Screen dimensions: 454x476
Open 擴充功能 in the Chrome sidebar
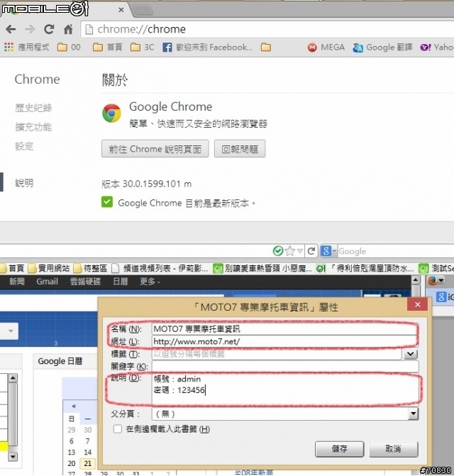pos(33,127)
